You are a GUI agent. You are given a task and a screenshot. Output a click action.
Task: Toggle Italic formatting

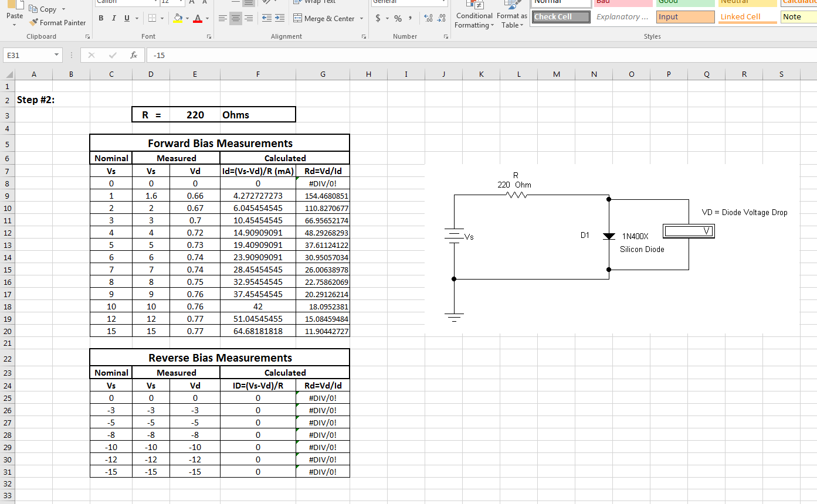(114, 19)
